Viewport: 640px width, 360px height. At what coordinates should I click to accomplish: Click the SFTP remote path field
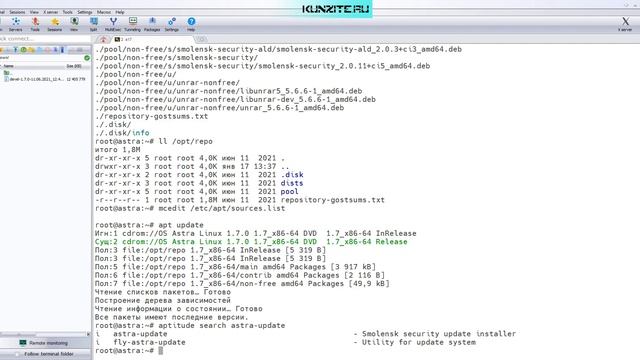click(41, 58)
